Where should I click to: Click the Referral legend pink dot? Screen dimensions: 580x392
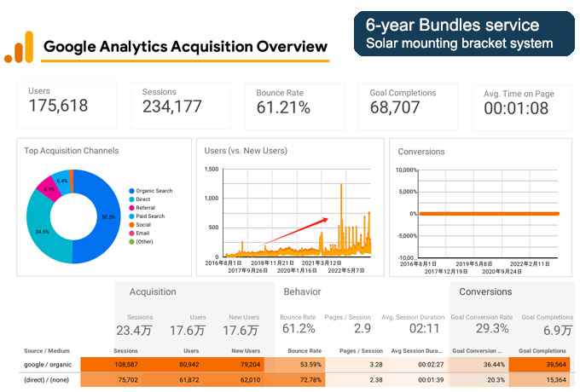[x=131, y=208]
